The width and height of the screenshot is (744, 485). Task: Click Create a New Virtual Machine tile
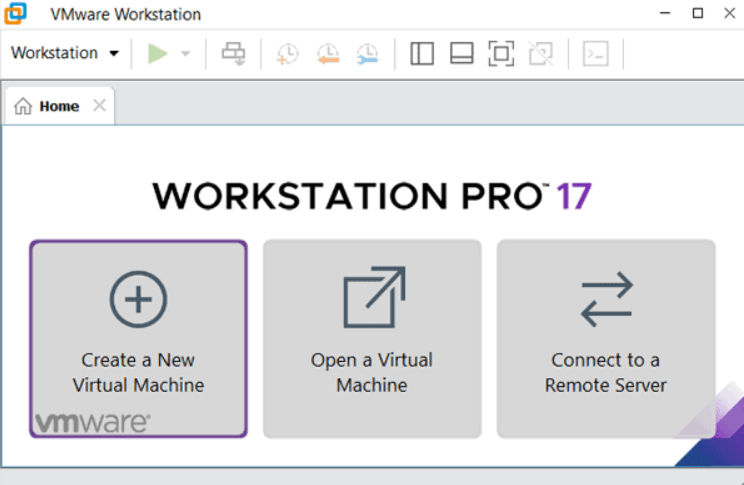[138, 339]
